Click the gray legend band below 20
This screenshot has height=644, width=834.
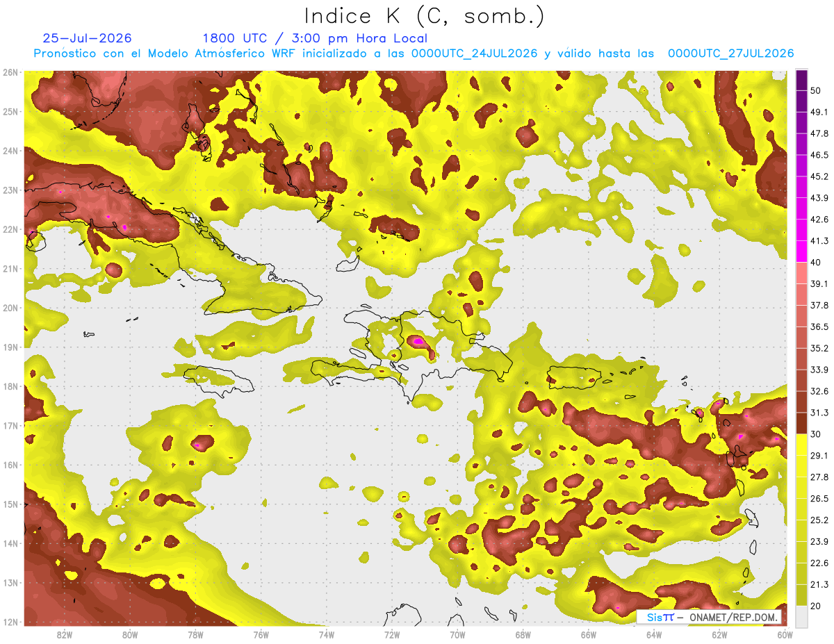[x=802, y=616]
